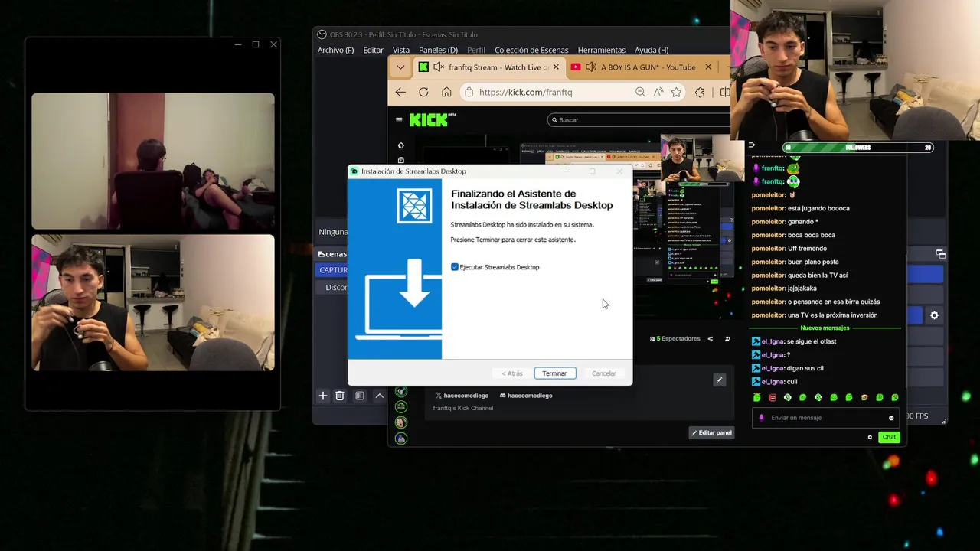The width and height of the screenshot is (980, 551).
Task: Click the Kick sidebar home icon
Action: (x=400, y=145)
